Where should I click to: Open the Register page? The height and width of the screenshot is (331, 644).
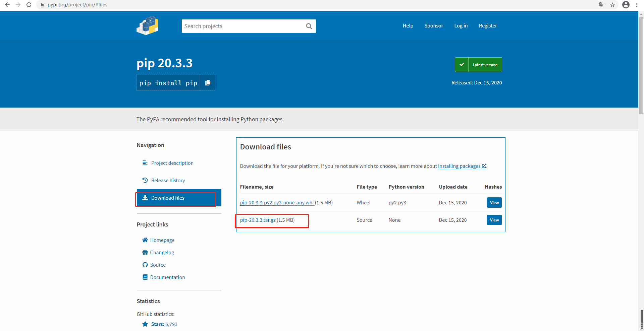point(488,26)
